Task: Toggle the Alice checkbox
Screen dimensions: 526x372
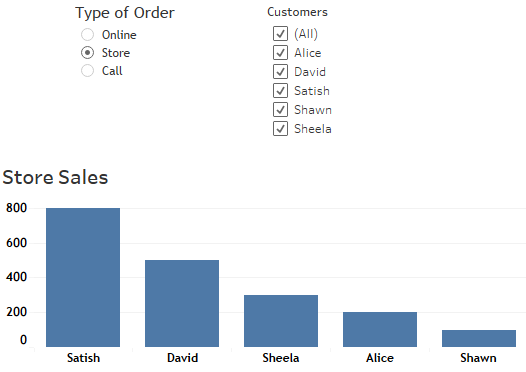Action: 280,53
